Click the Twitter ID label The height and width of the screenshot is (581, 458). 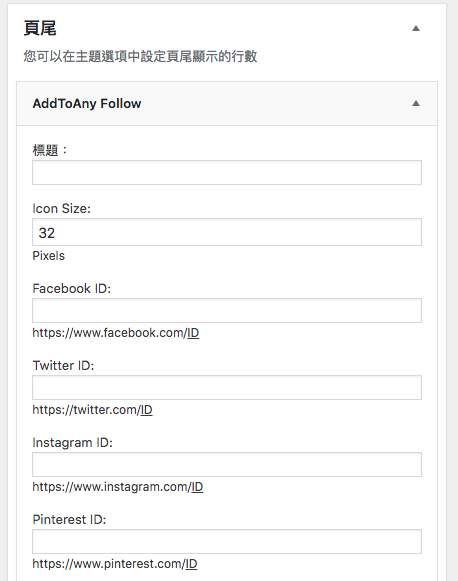pos(63,366)
